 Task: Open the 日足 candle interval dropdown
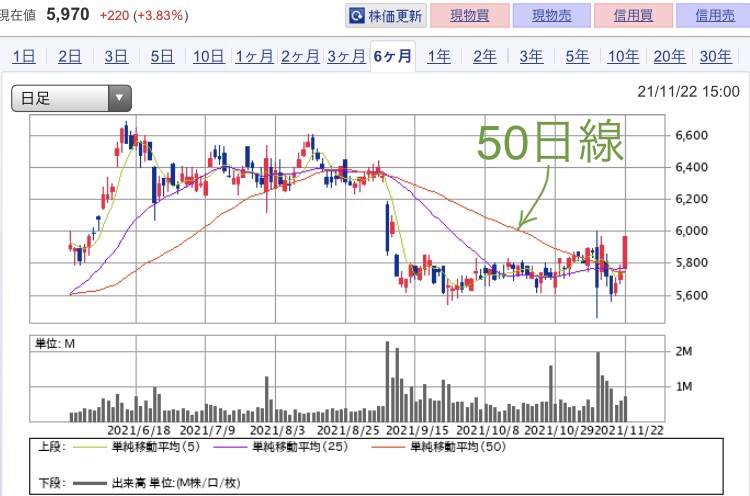click(71, 98)
